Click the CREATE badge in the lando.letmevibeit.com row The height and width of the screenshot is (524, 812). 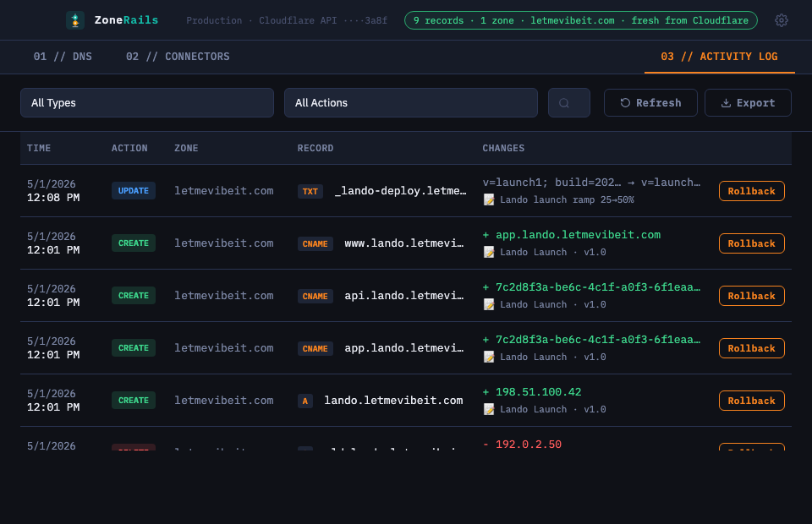click(x=133, y=400)
